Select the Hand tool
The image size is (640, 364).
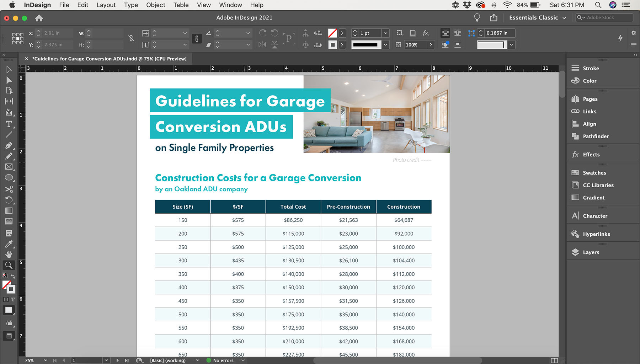9,255
